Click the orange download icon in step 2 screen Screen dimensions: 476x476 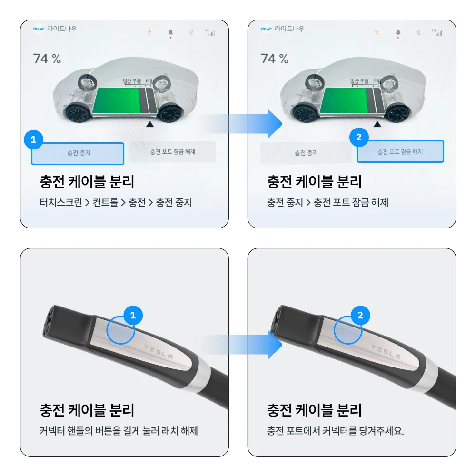click(x=377, y=31)
